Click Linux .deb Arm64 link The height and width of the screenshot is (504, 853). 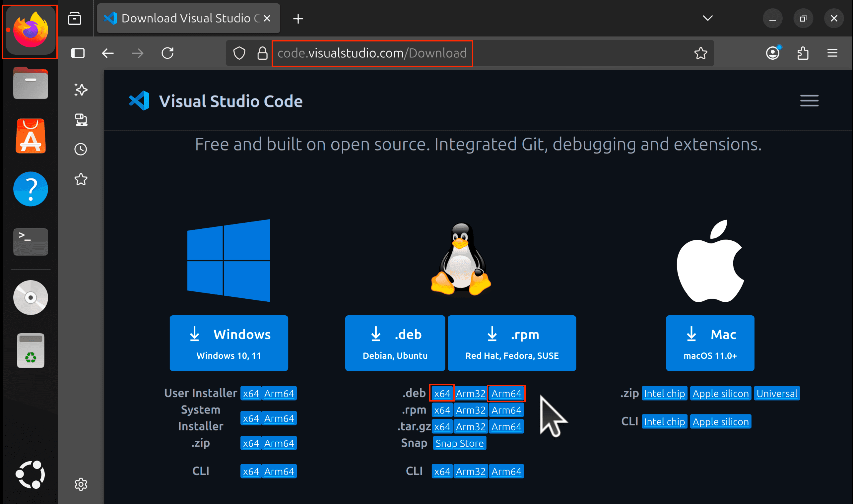(x=506, y=393)
